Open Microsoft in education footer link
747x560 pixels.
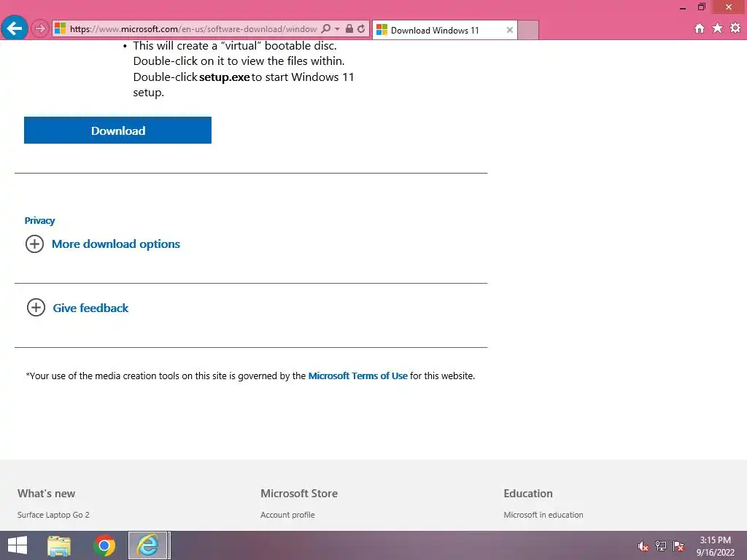pyautogui.click(x=543, y=515)
